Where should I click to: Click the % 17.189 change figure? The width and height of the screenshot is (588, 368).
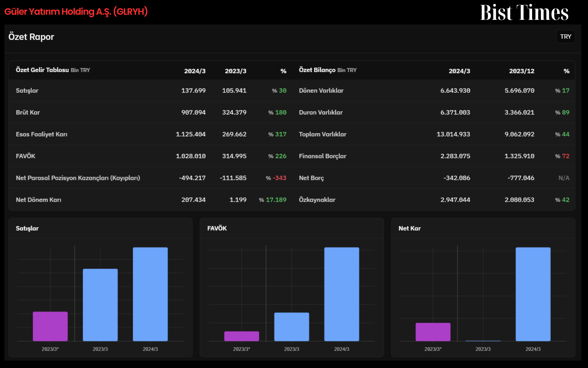(x=273, y=200)
